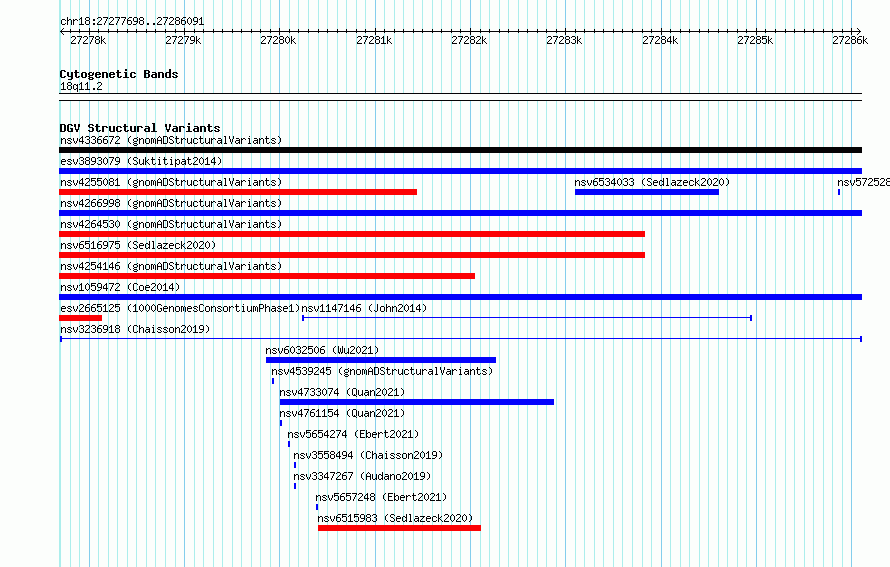Image resolution: width=890 pixels, height=567 pixels.
Task: Click the tiny nsv4539245 variant marker
Action: 273,381
